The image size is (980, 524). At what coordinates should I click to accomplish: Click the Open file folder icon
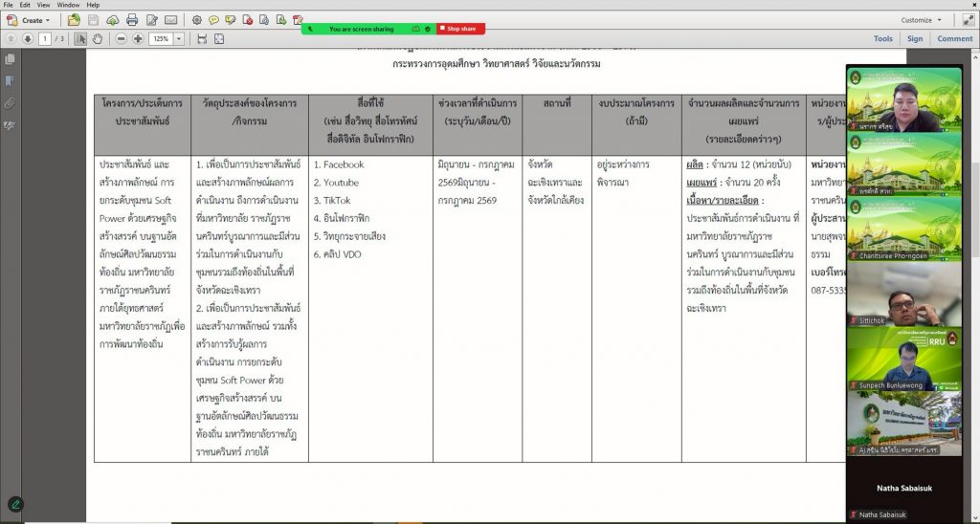pyautogui.click(x=74, y=20)
